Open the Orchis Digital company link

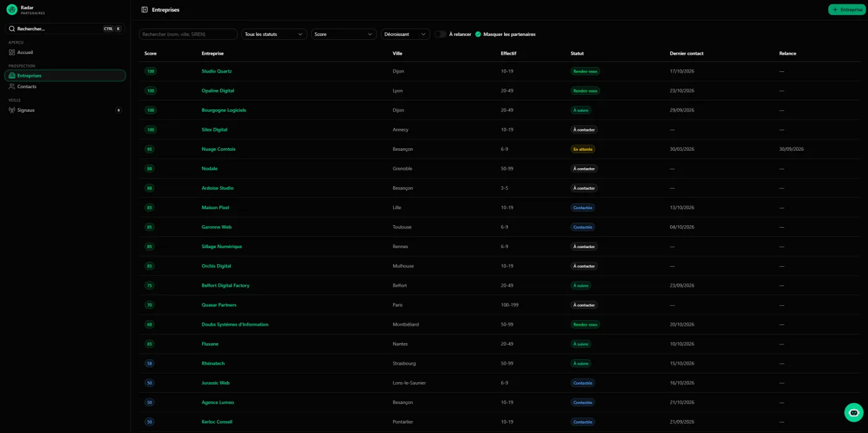(216, 266)
